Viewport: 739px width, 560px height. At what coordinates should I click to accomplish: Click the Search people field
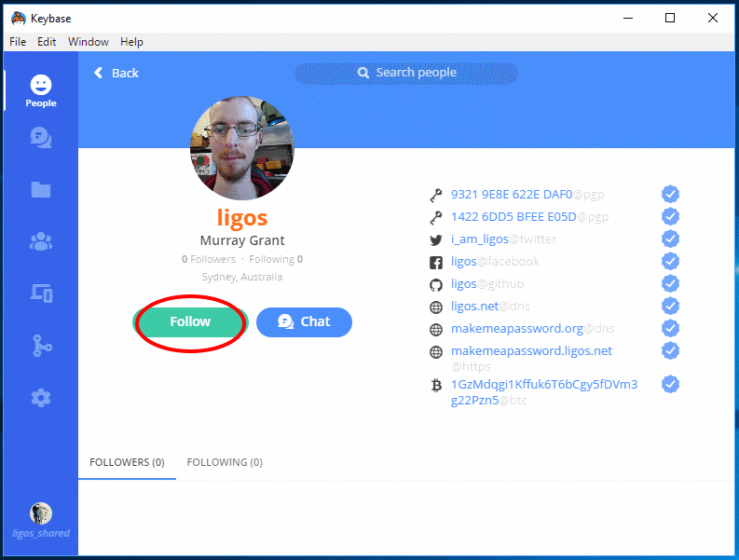coord(406,73)
